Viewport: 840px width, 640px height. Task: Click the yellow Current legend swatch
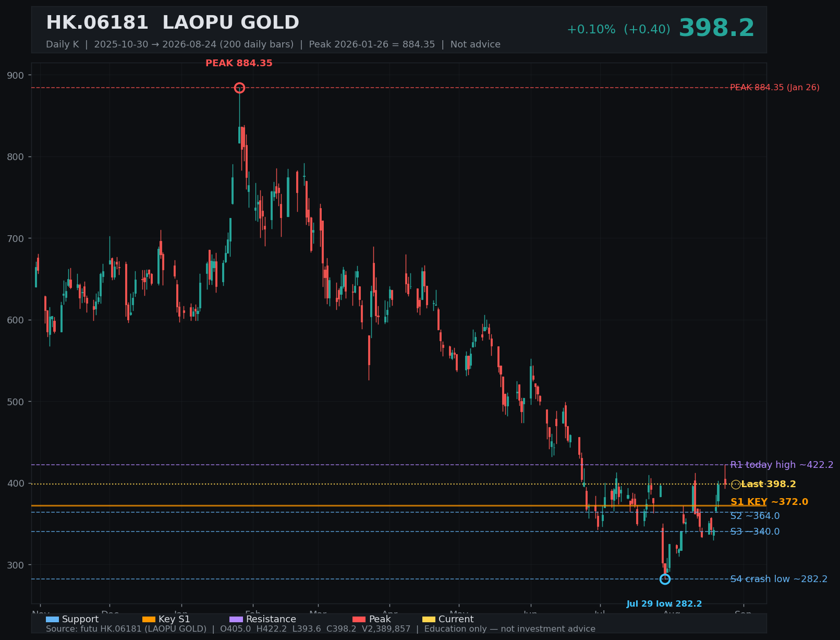coord(429,619)
